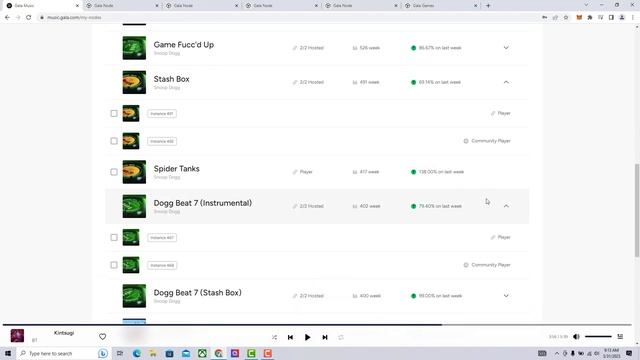
Task: Switch to the Gala Music tab
Action: click(41, 6)
